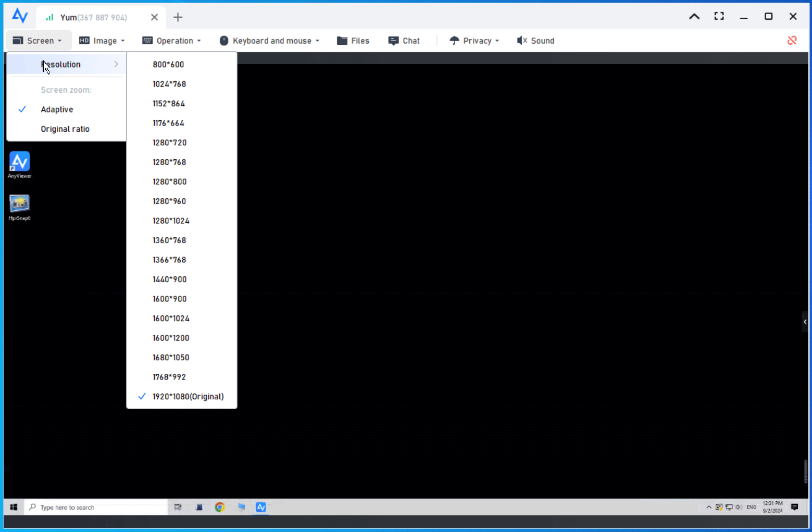Open the volume tray icon
The image size is (812, 532).
coord(739,507)
